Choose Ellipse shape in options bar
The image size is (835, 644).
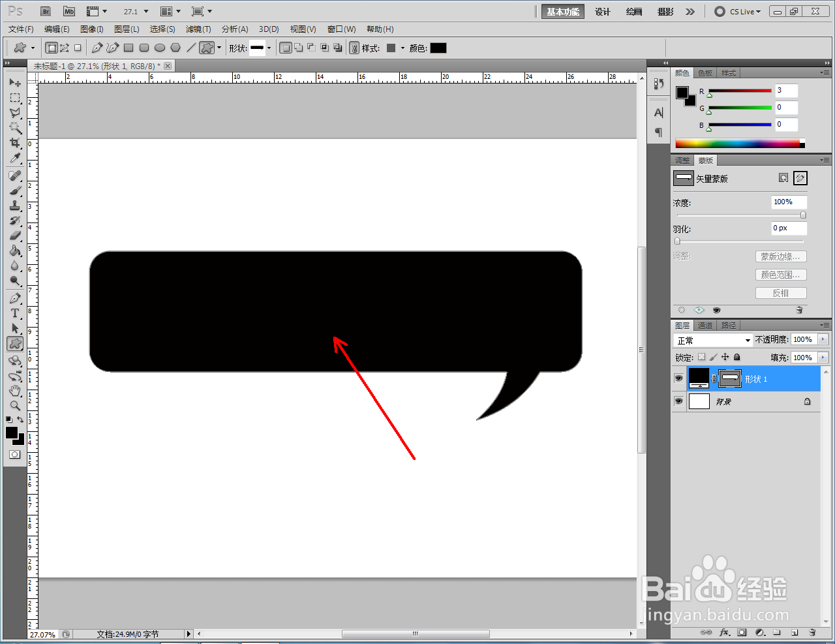tap(160, 48)
